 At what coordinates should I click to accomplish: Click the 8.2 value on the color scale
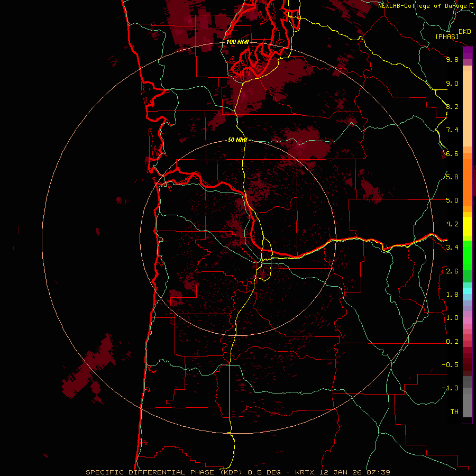pos(452,106)
